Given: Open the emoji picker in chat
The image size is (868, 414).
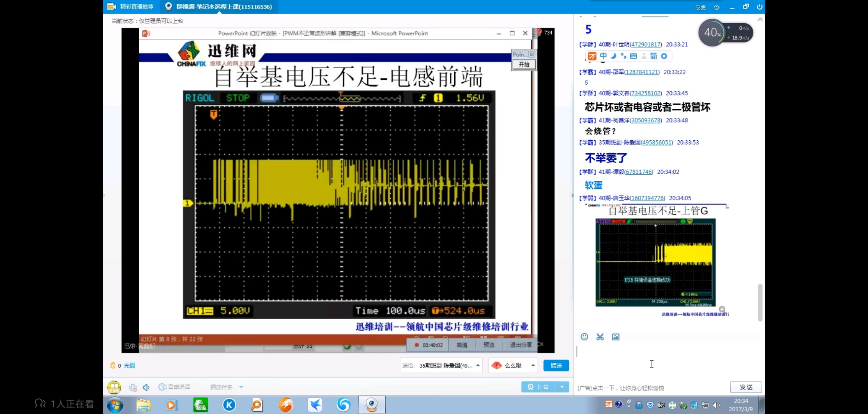Looking at the screenshot, I should pos(584,337).
